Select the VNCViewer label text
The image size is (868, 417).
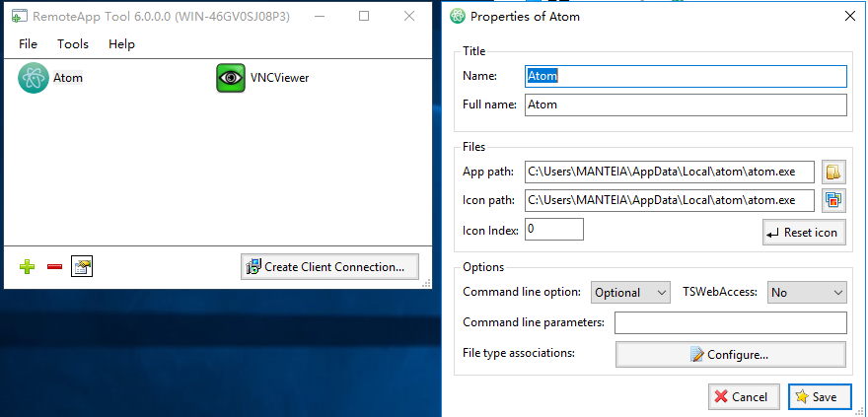point(279,78)
